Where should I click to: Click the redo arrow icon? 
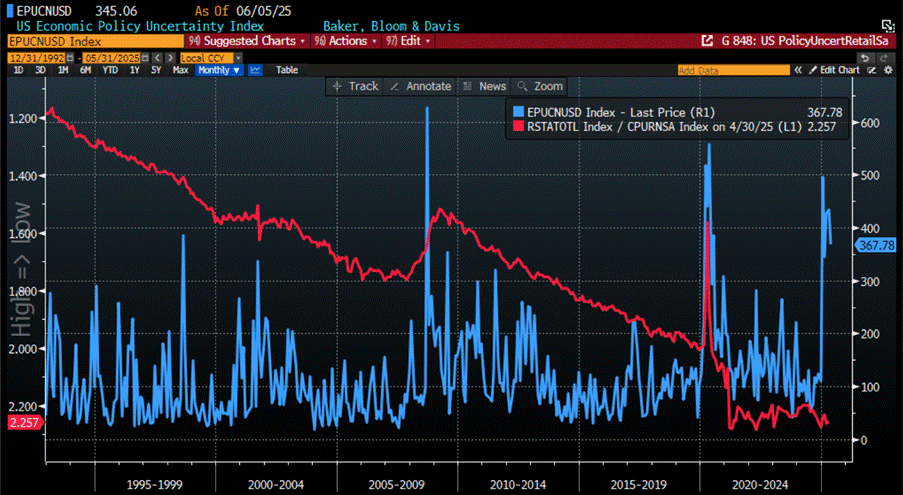(884, 58)
